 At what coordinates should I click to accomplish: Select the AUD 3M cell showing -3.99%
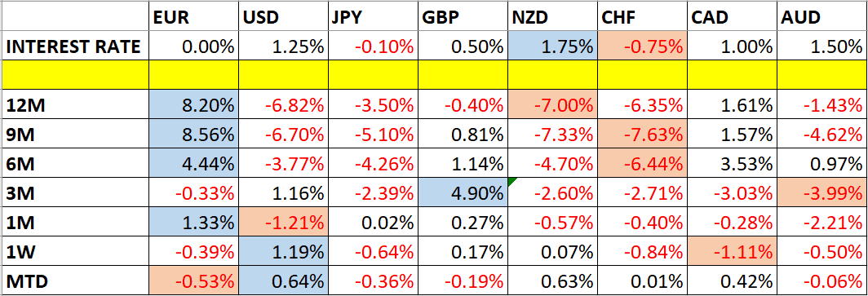822,192
